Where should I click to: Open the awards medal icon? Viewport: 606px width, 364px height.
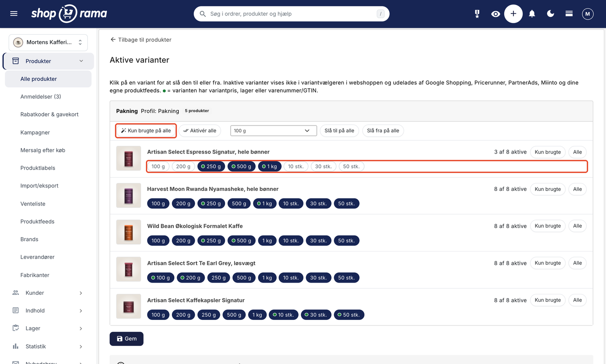477,14
